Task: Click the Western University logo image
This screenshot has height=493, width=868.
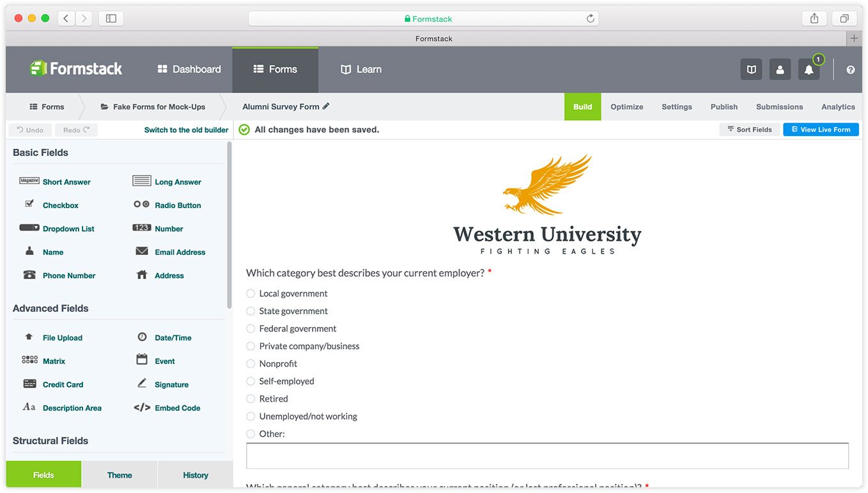Action: click(547, 204)
